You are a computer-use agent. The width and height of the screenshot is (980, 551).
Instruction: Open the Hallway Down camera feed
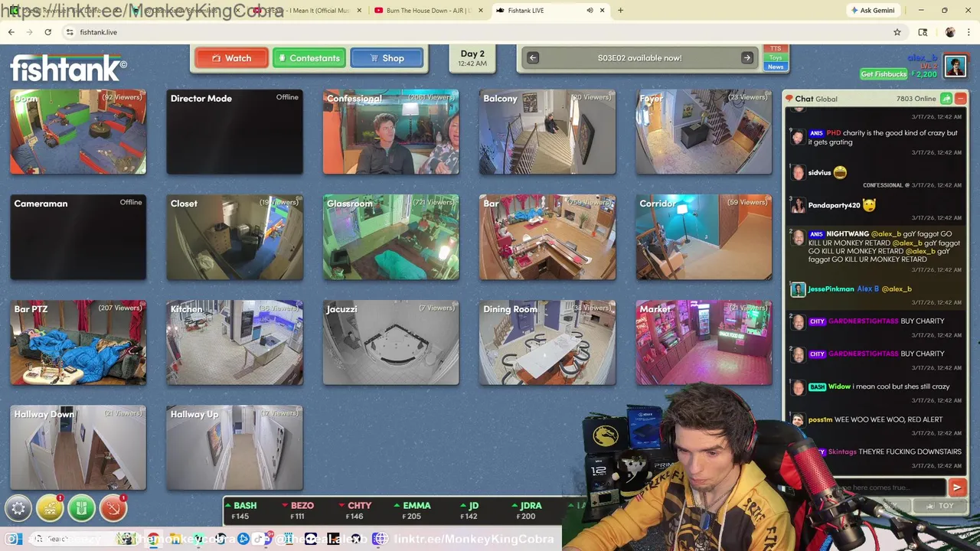pos(78,448)
